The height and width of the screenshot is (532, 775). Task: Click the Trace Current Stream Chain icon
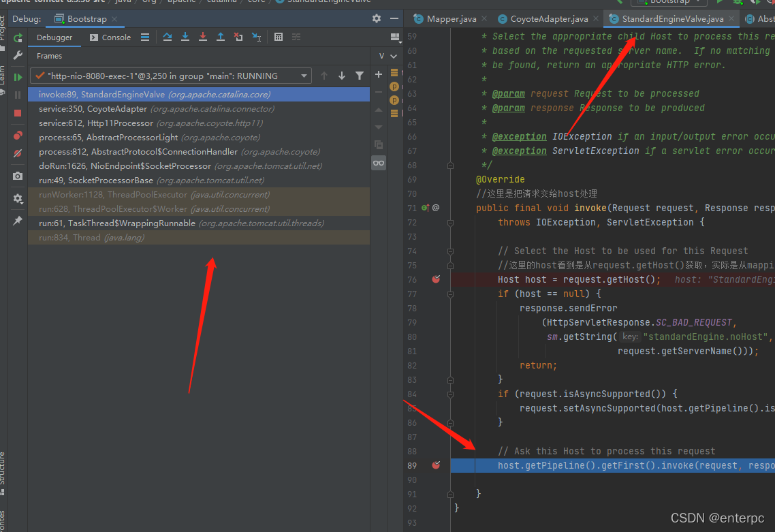pyautogui.click(x=296, y=37)
